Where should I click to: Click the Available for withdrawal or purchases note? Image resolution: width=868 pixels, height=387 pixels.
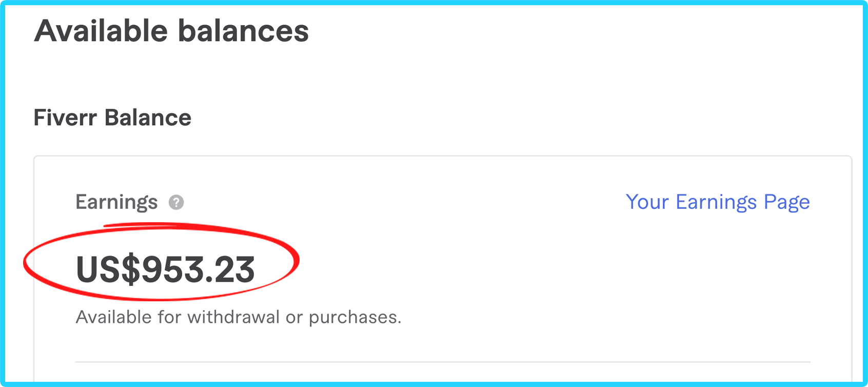[239, 317]
